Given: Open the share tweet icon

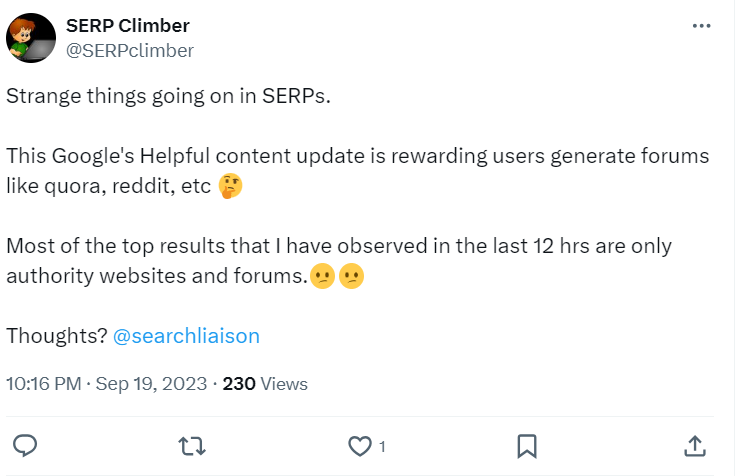Looking at the screenshot, I should point(694,444).
